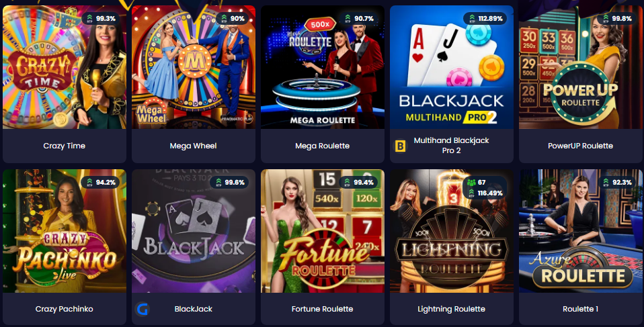
Task: Click the 94.2% RTP badge on Crazy Pachinko
Action: pos(101,182)
